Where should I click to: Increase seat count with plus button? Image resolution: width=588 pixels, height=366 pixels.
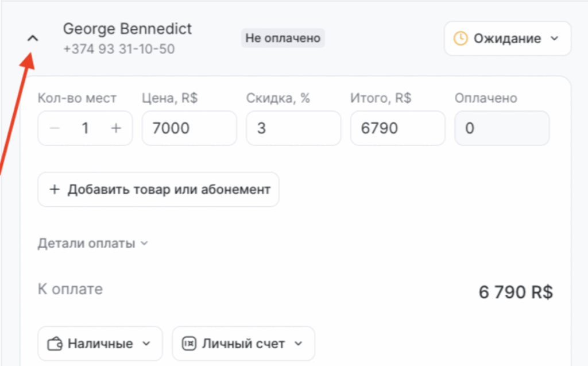(116, 128)
